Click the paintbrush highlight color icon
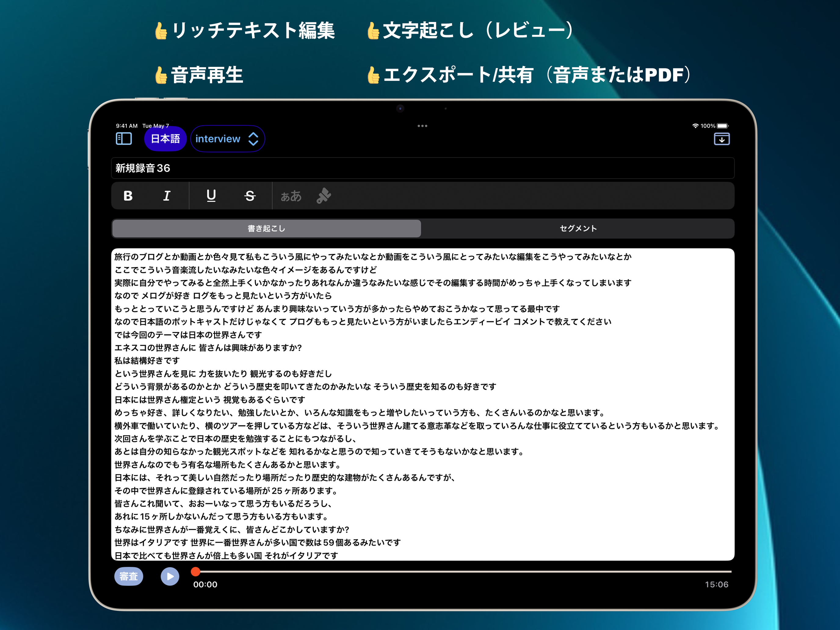Image resolution: width=840 pixels, height=630 pixels. [324, 196]
